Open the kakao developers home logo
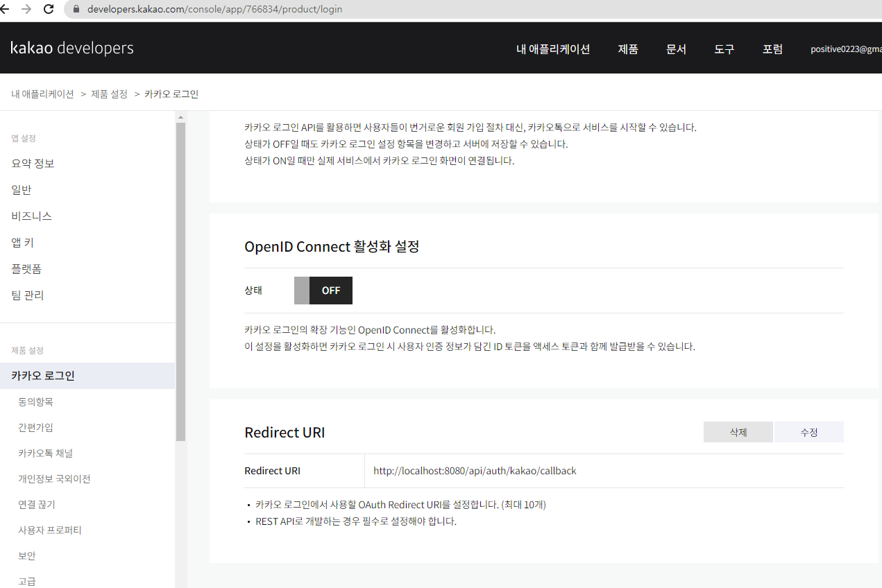The width and height of the screenshot is (882, 588). [72, 48]
